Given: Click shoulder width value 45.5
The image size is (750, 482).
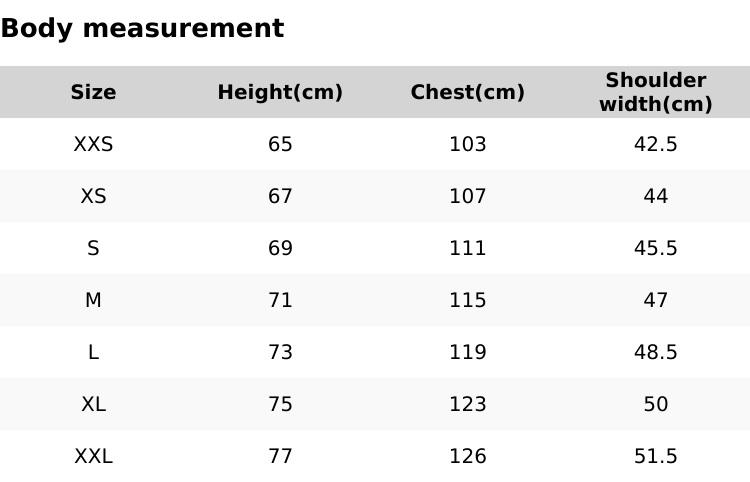Looking at the screenshot, I should tap(655, 249).
